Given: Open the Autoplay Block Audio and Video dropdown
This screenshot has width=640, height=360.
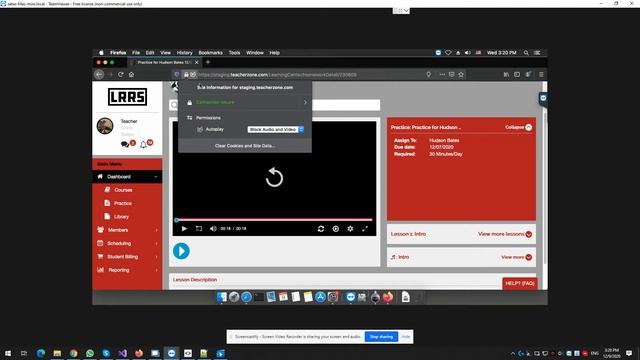Looking at the screenshot, I should tap(276, 129).
